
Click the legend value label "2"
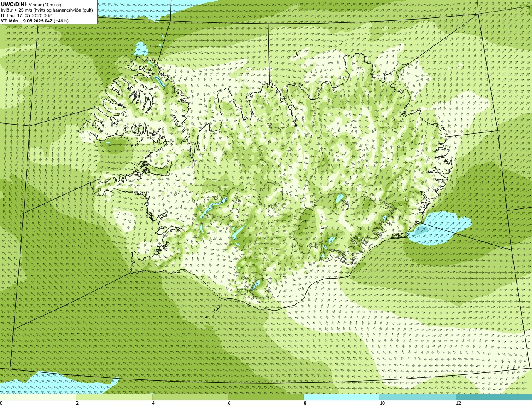77,403
